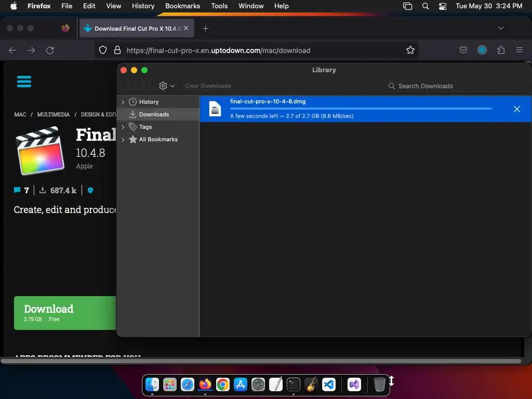Open the Help menu
This screenshot has width=532, height=399.
tap(281, 6)
